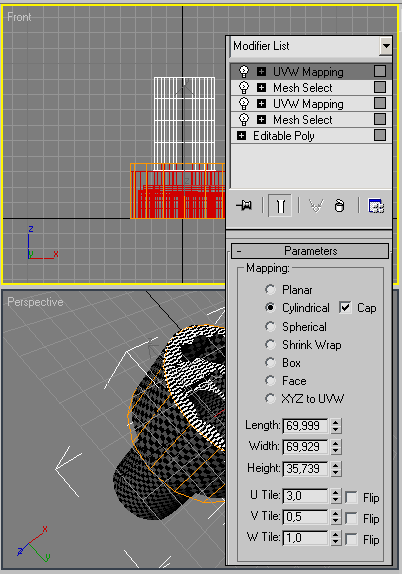Enable U Tile Flip checkbox
This screenshot has height=574, width=402.
351,497
